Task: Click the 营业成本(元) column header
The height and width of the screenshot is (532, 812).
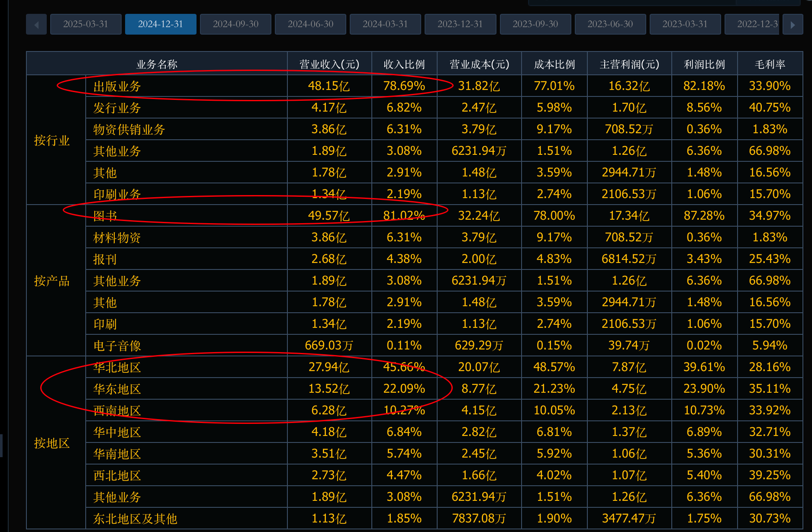Action: 479,64
